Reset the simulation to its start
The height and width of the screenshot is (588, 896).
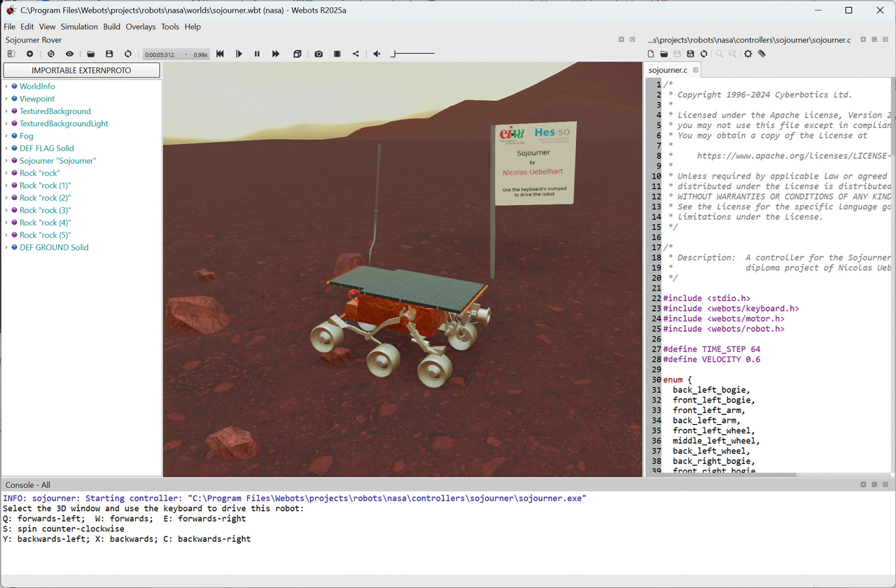point(220,54)
